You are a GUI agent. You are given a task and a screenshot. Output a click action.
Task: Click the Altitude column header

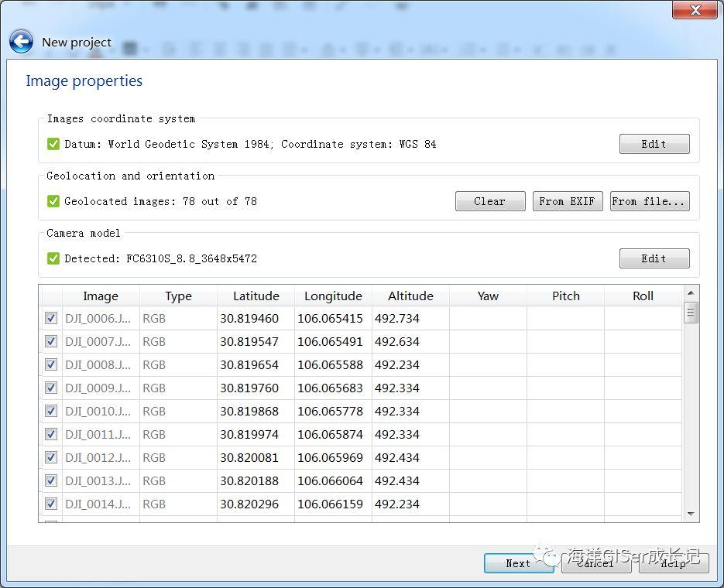[x=410, y=296]
